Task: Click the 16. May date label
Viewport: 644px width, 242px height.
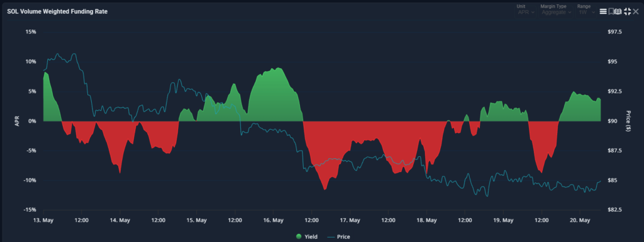Action: (x=273, y=220)
